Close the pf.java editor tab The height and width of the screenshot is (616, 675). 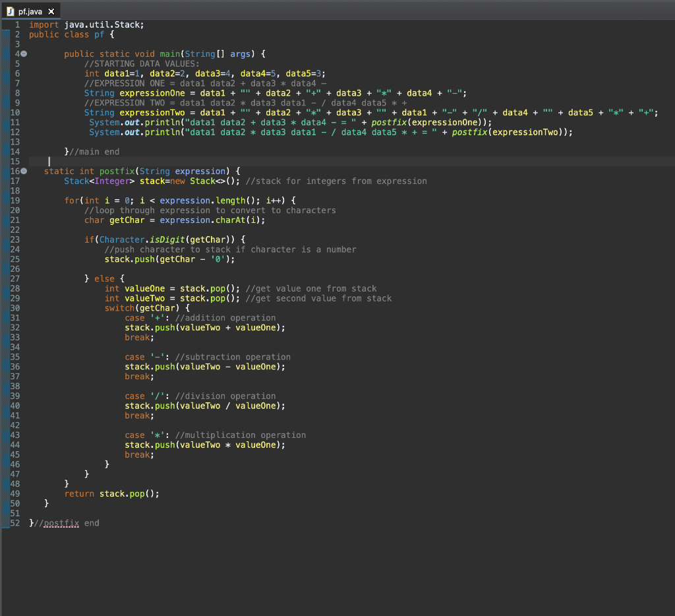pyautogui.click(x=51, y=12)
